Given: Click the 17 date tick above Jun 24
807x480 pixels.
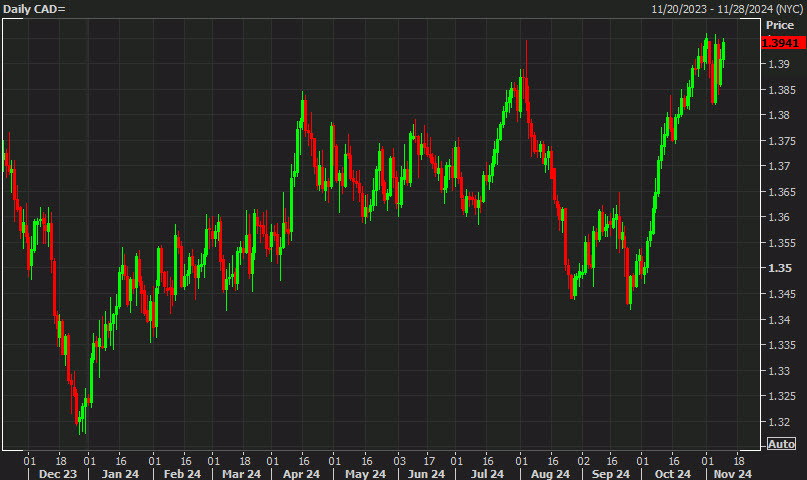Looking at the screenshot, I should pyautogui.click(x=429, y=461).
